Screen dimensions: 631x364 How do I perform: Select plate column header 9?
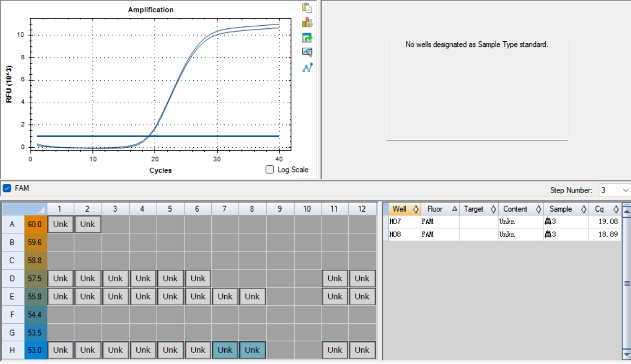point(280,209)
